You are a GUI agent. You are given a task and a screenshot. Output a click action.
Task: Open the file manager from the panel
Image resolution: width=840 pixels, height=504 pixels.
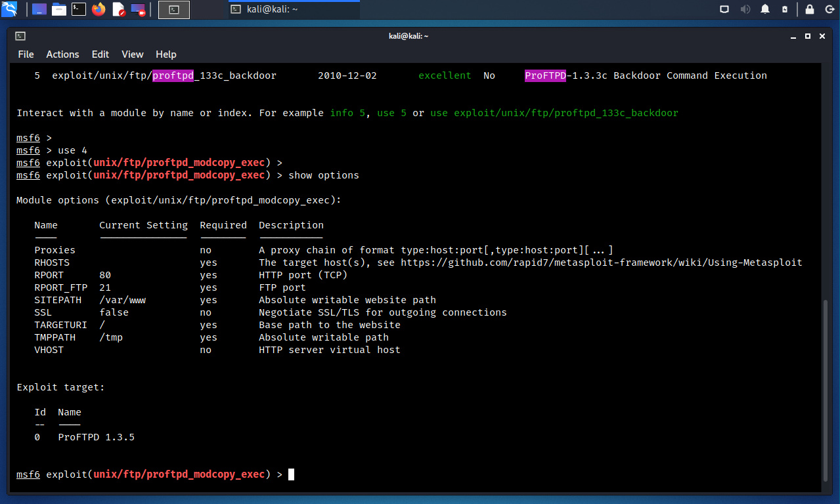[x=59, y=9]
